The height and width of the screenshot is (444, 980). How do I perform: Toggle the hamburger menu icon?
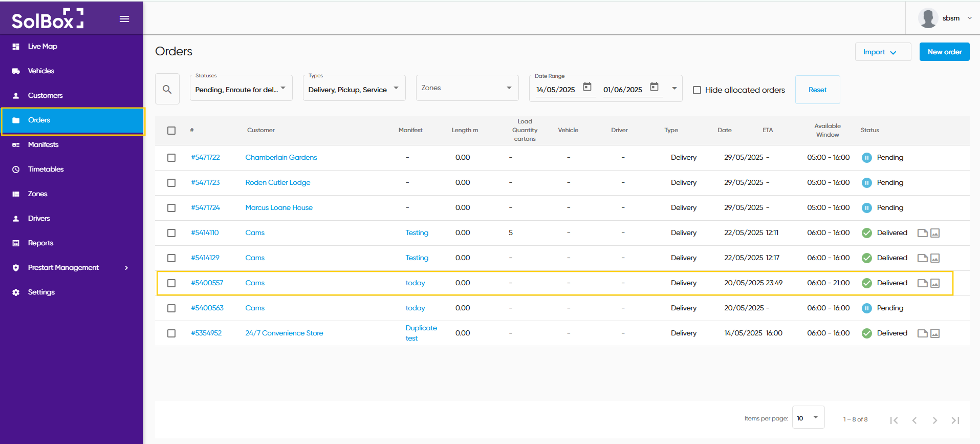click(x=124, y=19)
